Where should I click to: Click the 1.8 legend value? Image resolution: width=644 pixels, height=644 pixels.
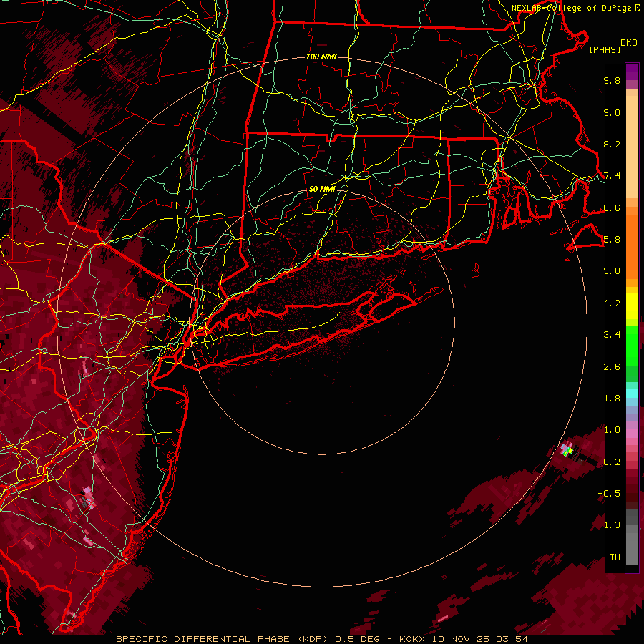click(612, 399)
